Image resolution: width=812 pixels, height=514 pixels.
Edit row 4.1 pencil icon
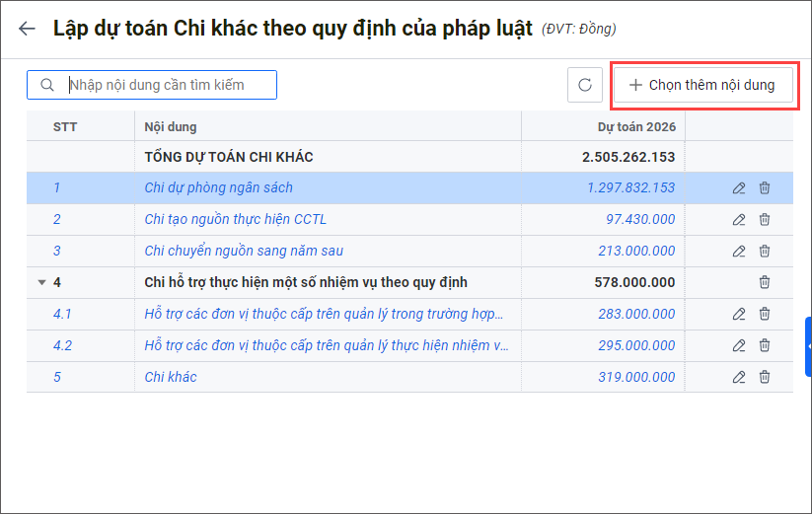coord(739,314)
